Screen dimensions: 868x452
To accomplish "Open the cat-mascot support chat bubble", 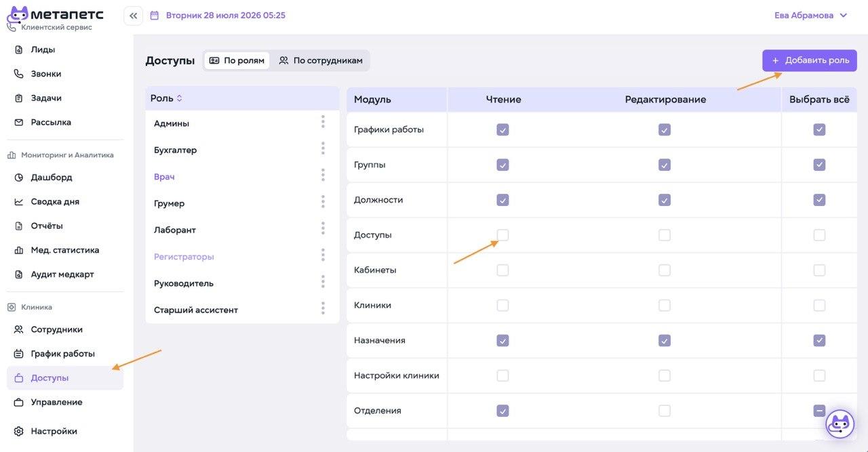I will pos(840,424).
